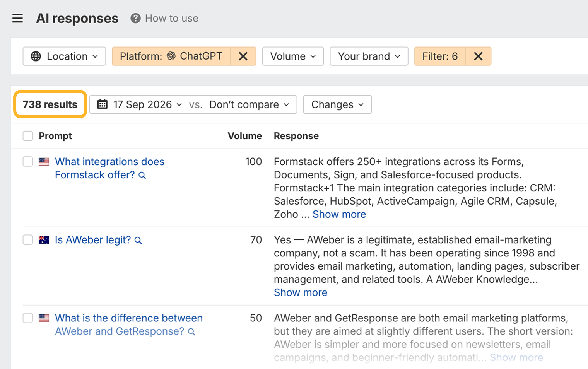
Task: Click volume value 50
Action: tap(256, 318)
